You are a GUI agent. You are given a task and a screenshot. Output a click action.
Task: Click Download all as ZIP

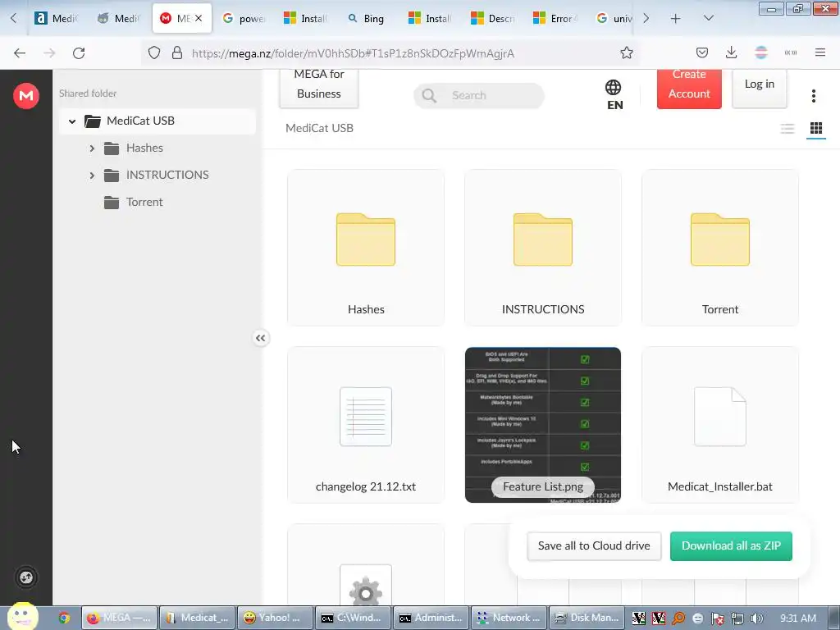[731, 546]
